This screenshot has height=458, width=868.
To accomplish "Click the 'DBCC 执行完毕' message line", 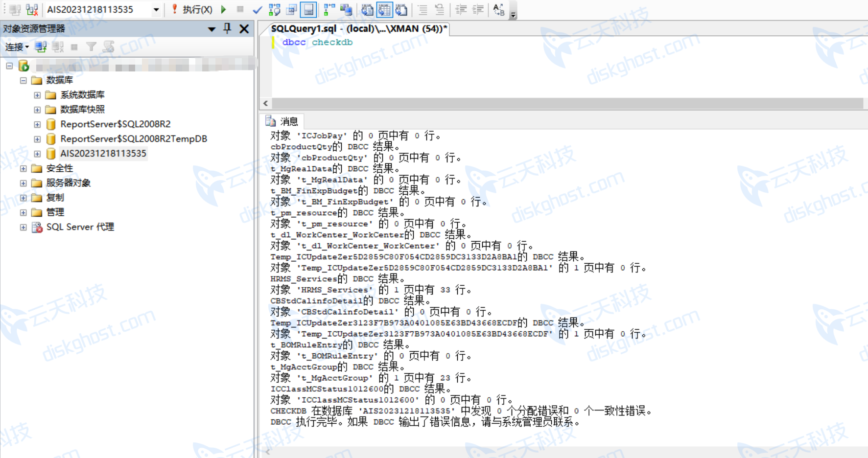I will tap(425, 422).
